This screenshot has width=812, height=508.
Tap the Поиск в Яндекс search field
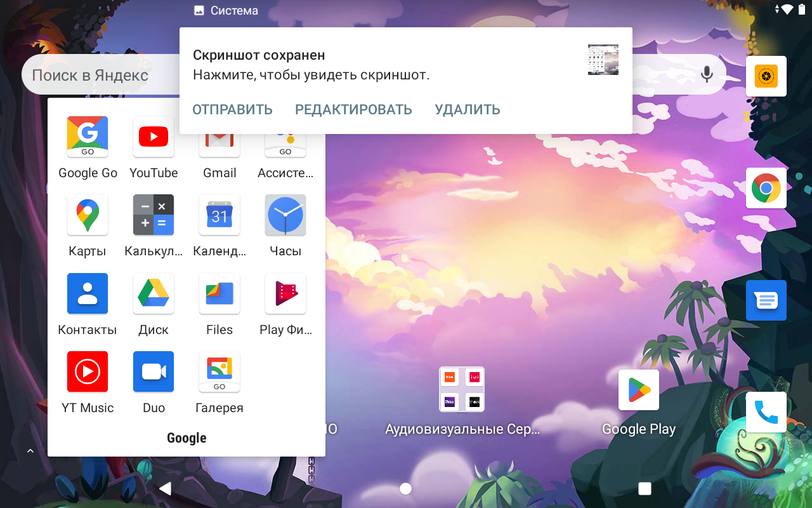101,75
